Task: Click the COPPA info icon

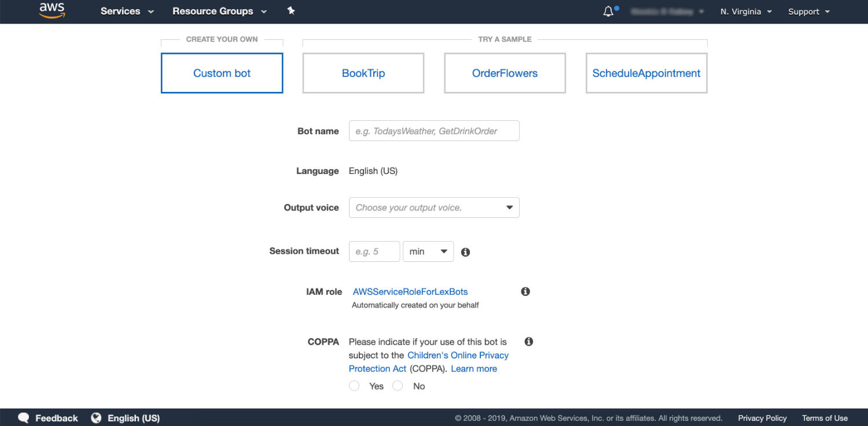Action: tap(528, 342)
